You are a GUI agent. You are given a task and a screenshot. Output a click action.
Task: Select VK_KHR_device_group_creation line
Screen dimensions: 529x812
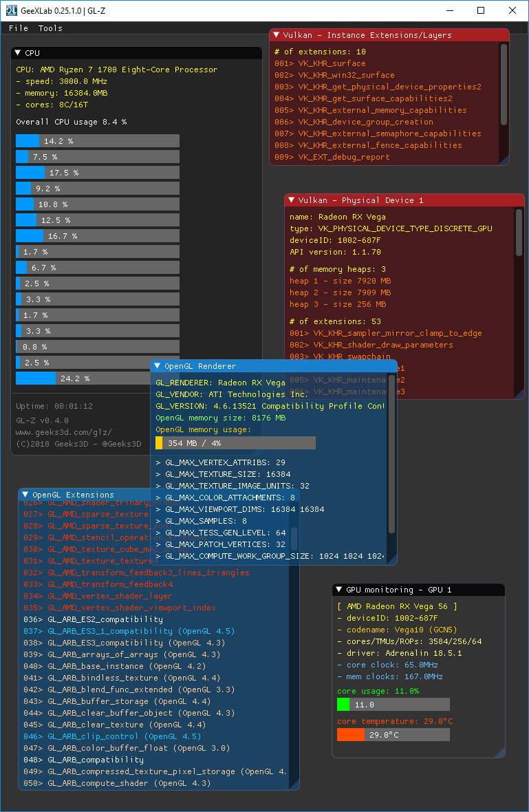[x=354, y=122]
